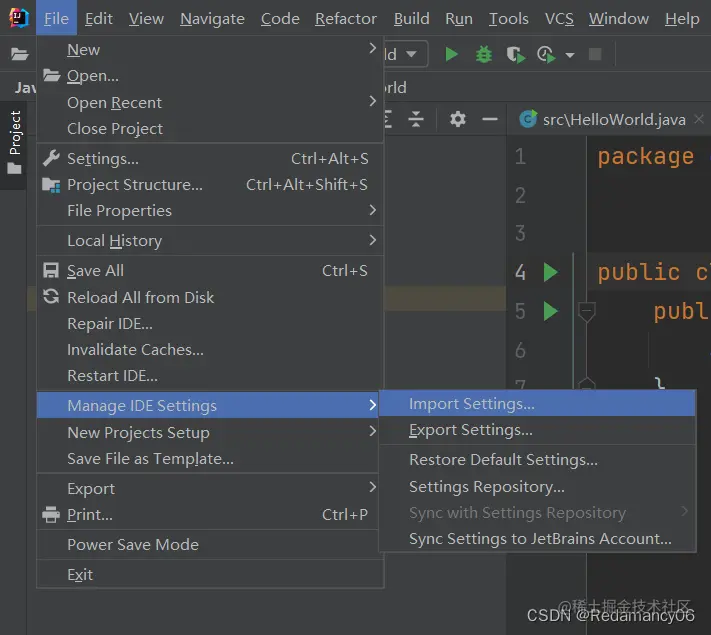Click the IntelliJ IDEA logo icon

point(19,18)
